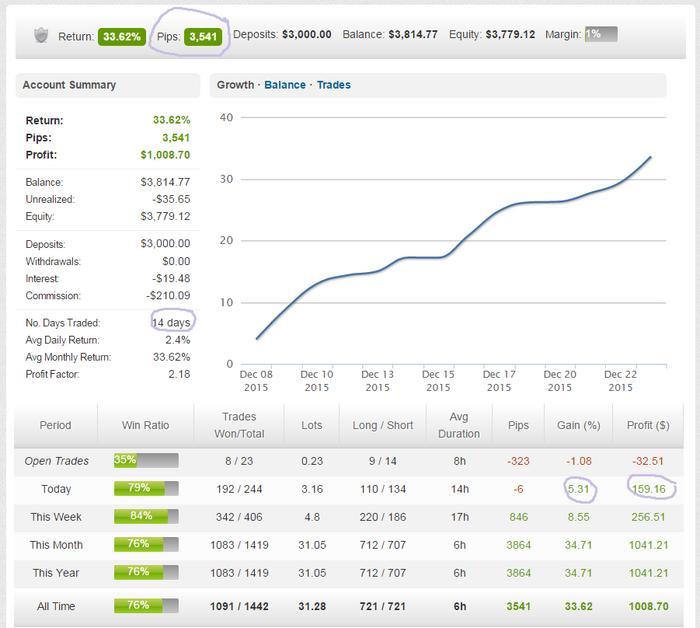Switch to the Trades chart tab
Screen dimensions: 700x628
[333, 85]
